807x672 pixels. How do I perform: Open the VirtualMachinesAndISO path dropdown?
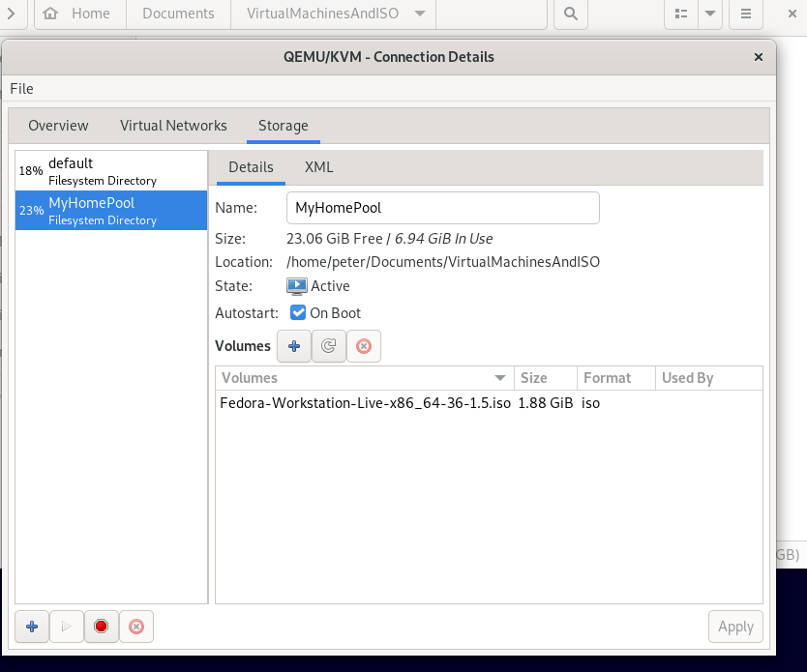419,14
